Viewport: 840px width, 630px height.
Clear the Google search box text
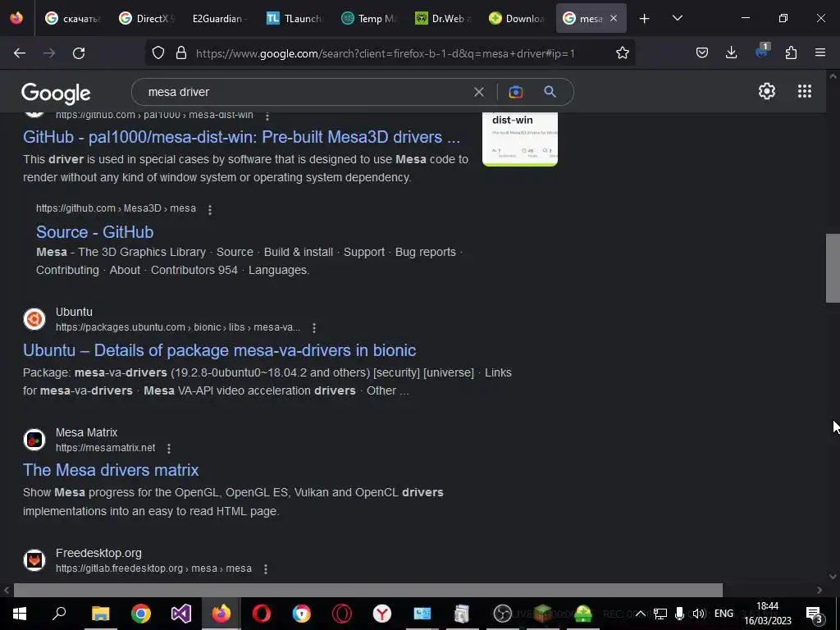479,92
